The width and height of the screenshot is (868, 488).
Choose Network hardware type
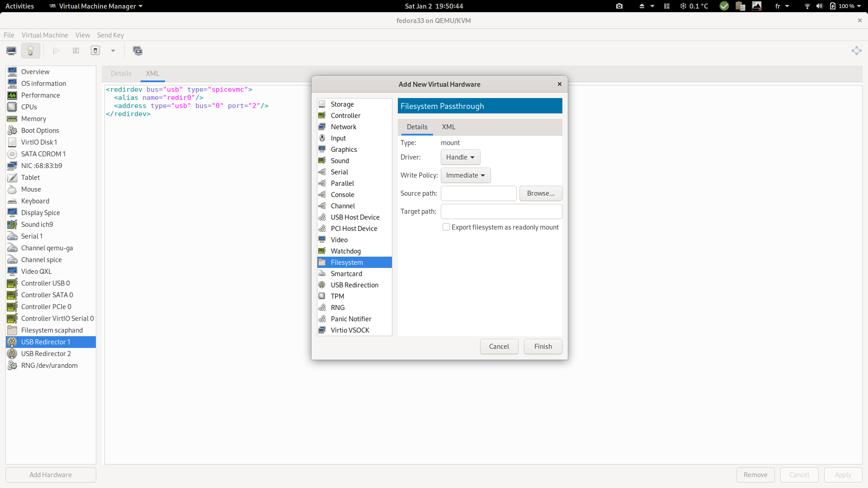pos(354,127)
